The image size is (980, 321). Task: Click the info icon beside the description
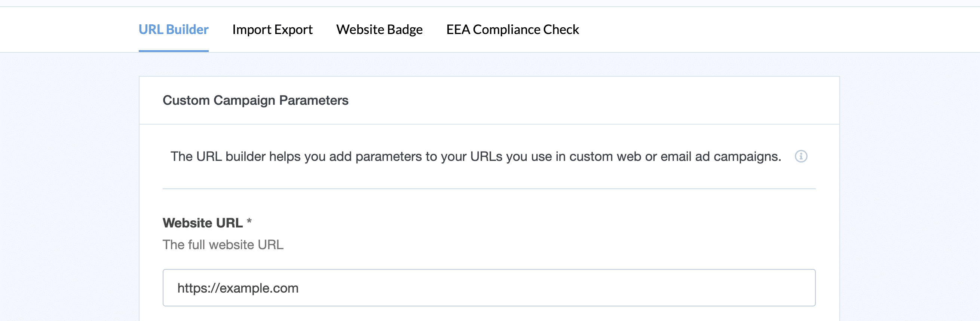801,156
